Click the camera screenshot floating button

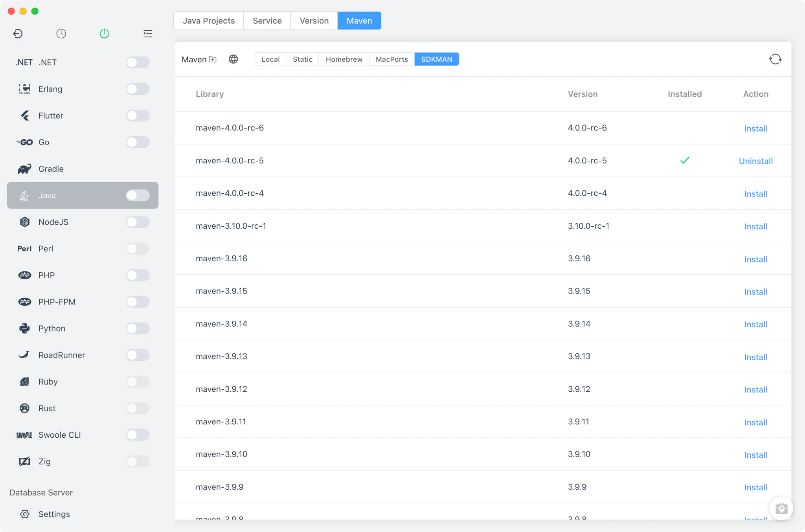[x=781, y=508]
